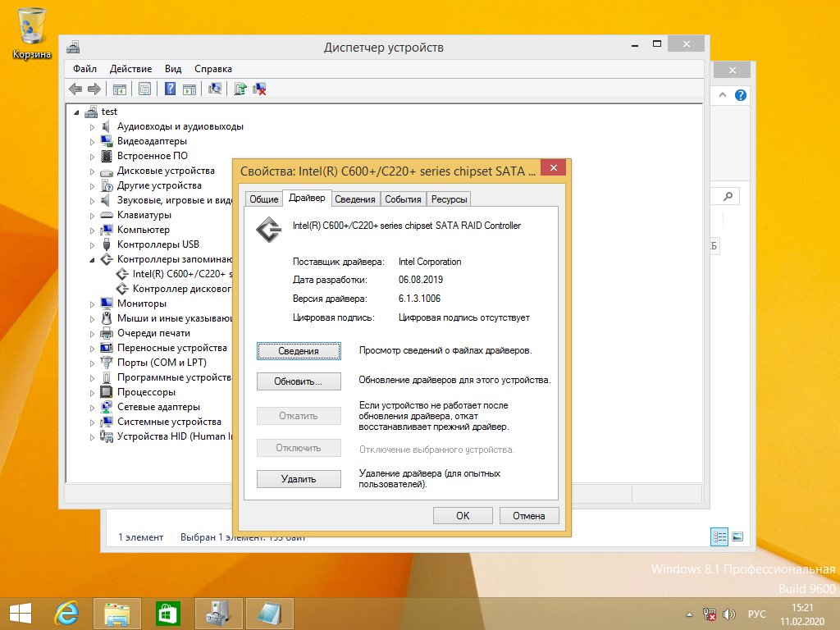This screenshot has height=630, width=840.
Task: Open the Notepad taskbar icon
Action: (x=269, y=614)
